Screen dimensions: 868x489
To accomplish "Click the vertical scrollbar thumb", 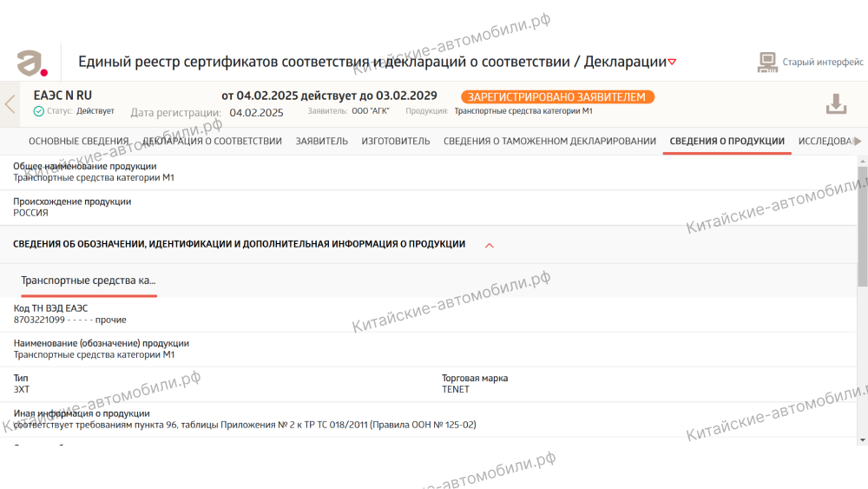I will (x=863, y=226).
